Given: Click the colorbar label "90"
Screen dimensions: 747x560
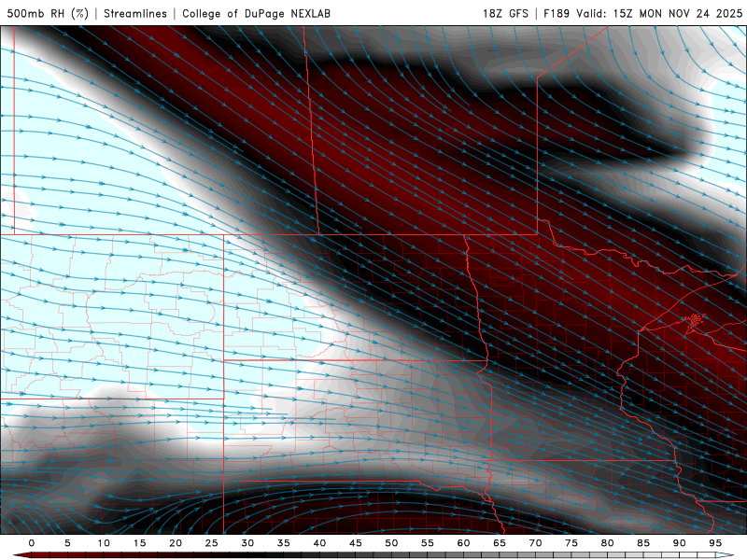Looking at the screenshot, I should (680, 543).
